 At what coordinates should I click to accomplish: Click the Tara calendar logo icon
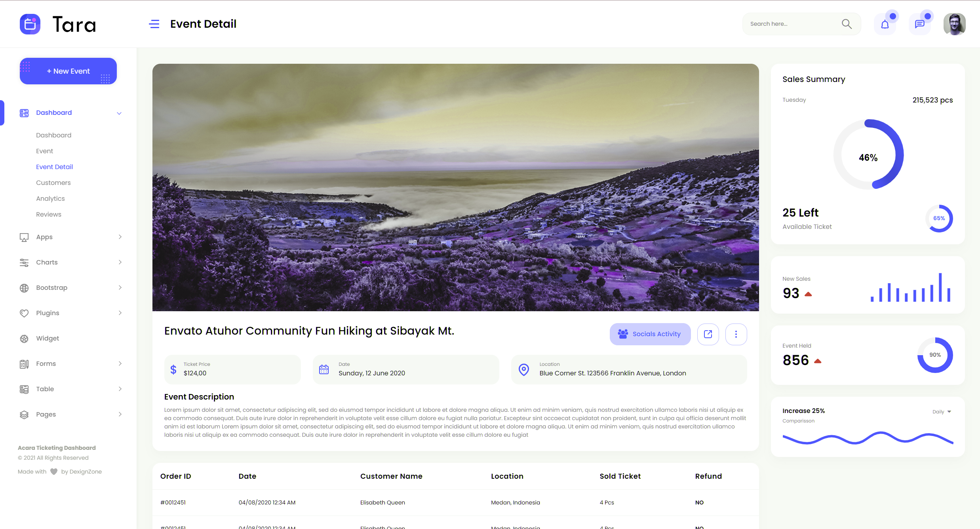pyautogui.click(x=30, y=24)
